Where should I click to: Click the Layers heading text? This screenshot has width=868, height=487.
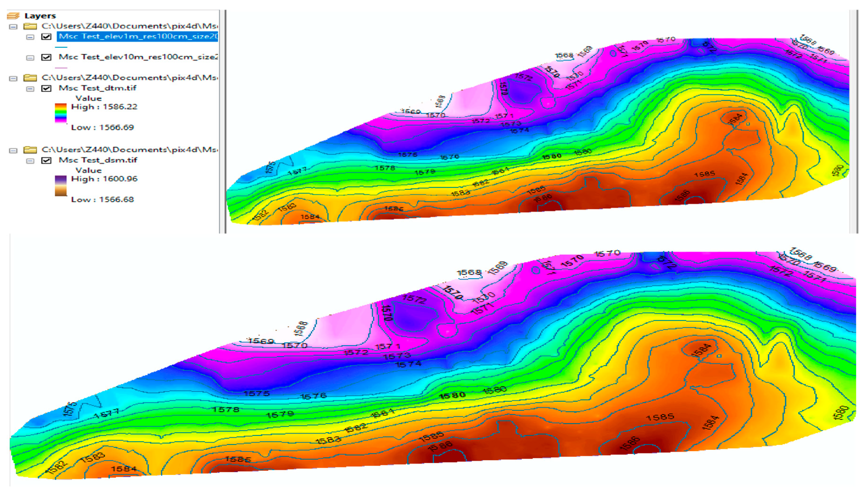(40, 16)
